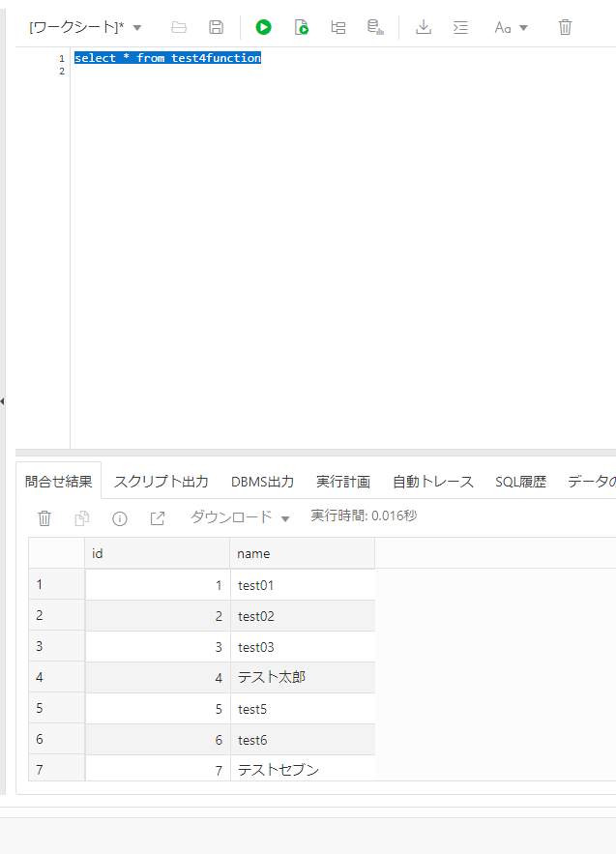Open results in new window icon

pos(157,518)
